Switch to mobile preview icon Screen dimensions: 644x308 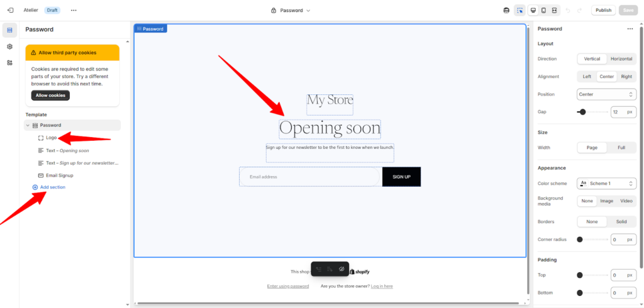point(543,10)
